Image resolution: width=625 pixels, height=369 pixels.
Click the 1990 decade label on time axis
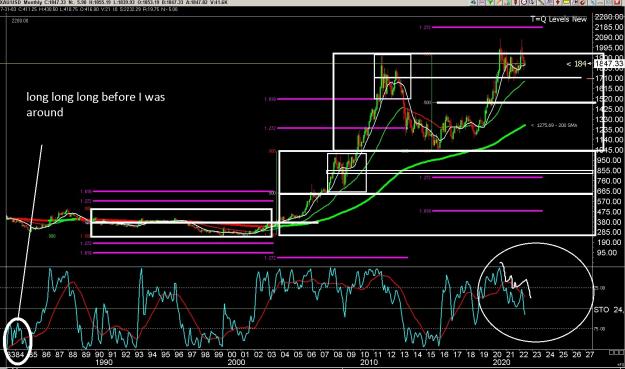[x=104, y=363]
